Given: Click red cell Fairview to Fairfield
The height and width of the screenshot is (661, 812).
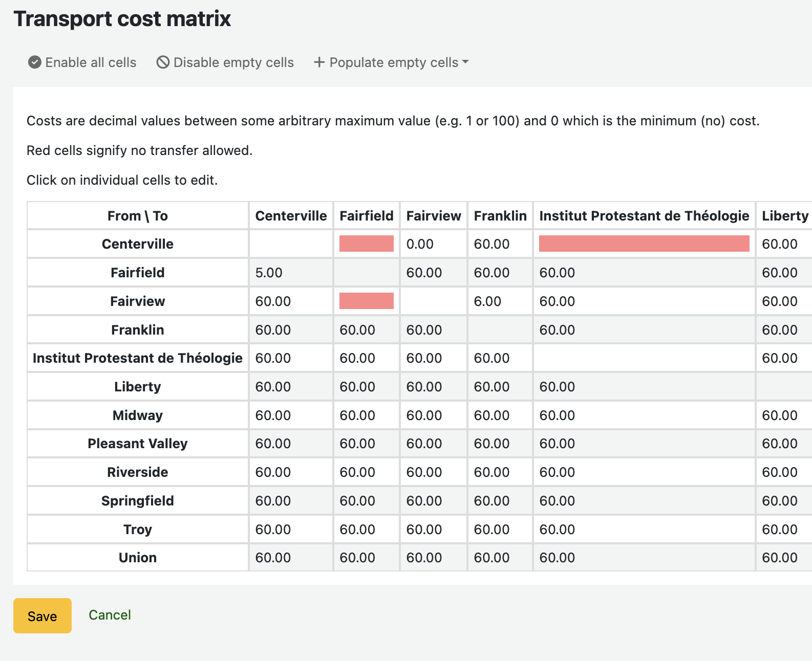Looking at the screenshot, I should pyautogui.click(x=366, y=301).
